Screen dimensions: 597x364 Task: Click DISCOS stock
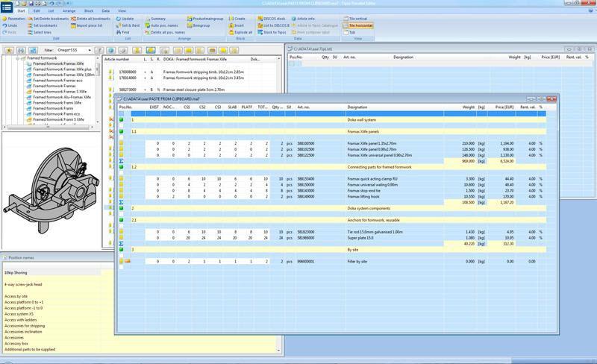[x=272, y=19]
